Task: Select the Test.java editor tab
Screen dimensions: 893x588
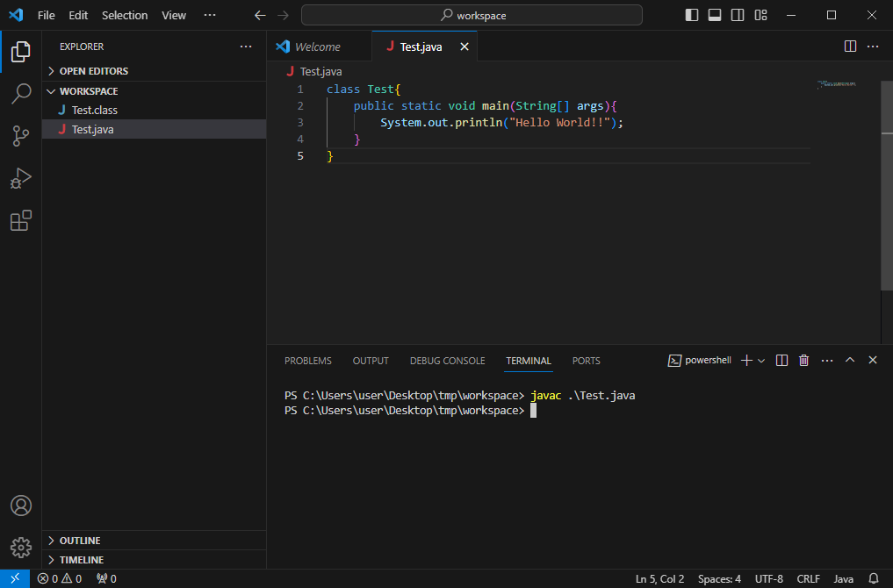Action: tap(424, 47)
